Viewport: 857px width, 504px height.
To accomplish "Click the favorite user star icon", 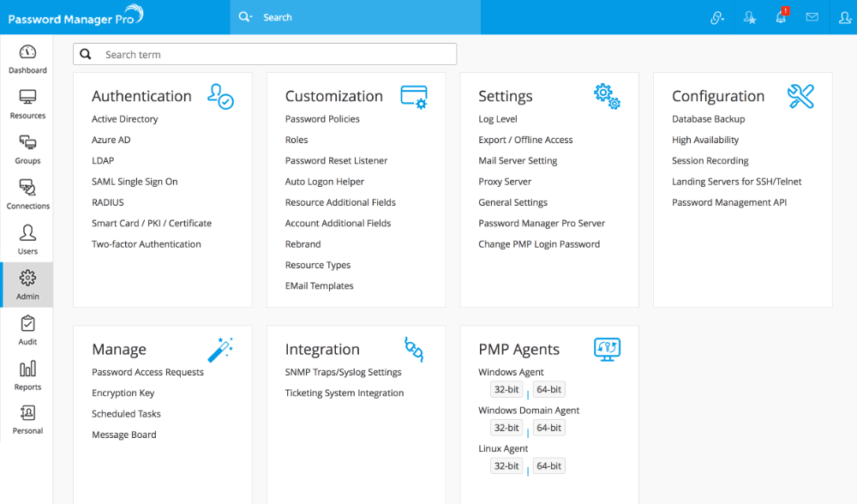I will (x=750, y=17).
